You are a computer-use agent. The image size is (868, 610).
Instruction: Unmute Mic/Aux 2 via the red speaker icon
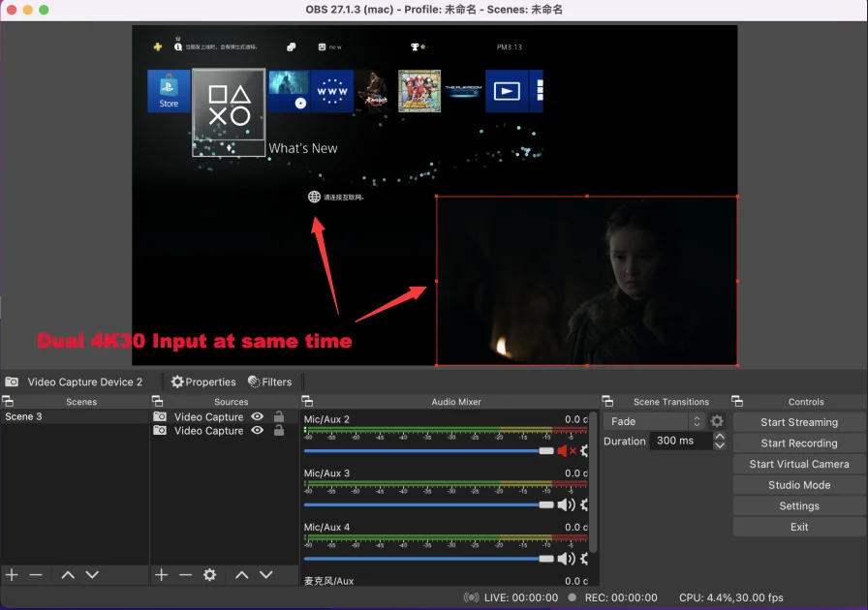[564, 450]
